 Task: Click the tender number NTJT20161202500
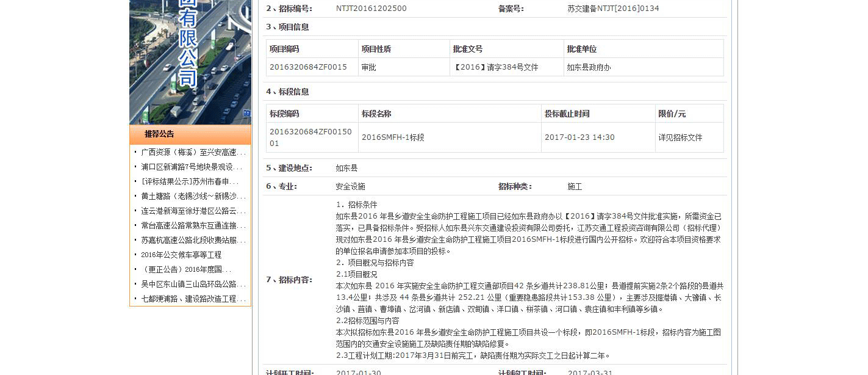(x=371, y=9)
